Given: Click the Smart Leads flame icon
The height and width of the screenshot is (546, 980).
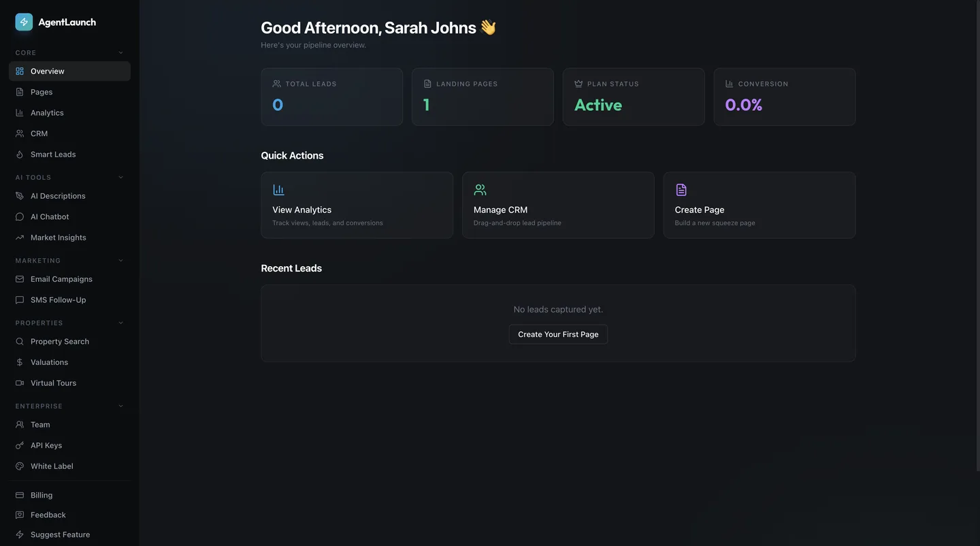Looking at the screenshot, I should (x=20, y=155).
